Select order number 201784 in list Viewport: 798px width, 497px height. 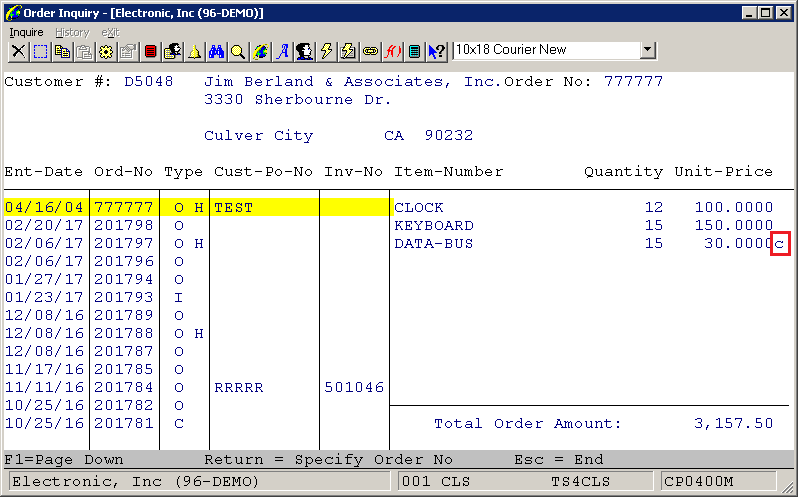click(x=123, y=388)
